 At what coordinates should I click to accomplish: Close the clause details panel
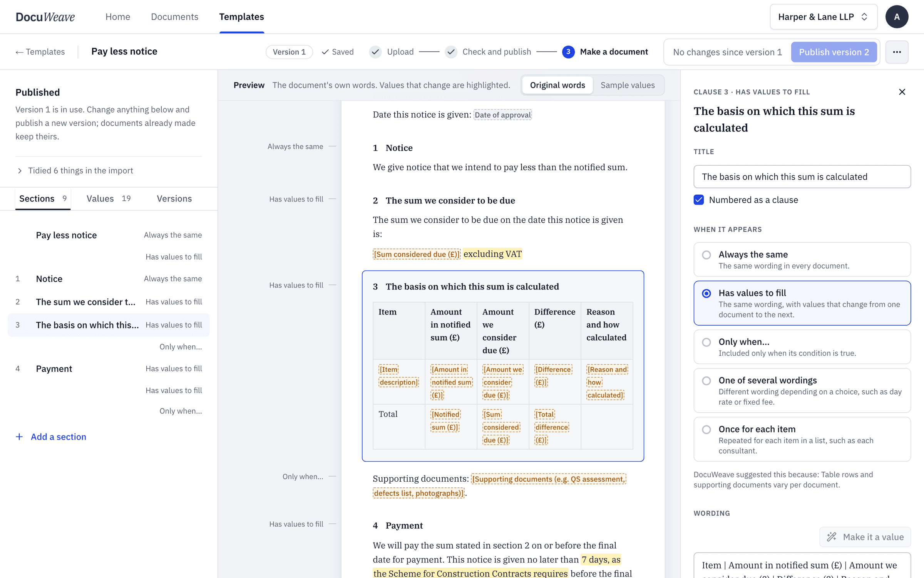[x=902, y=92]
